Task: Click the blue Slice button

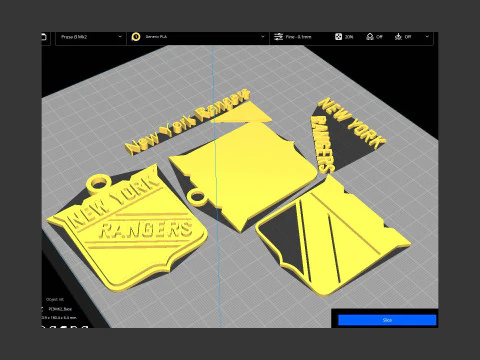Action: point(387,320)
